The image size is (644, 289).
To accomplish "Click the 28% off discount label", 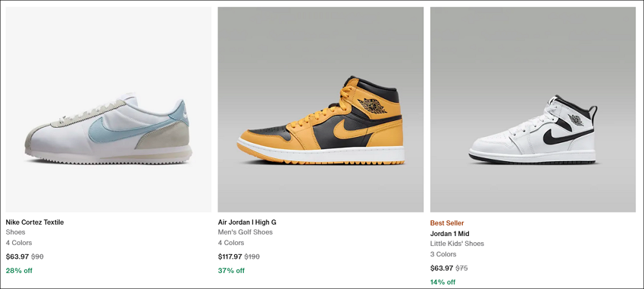I will pyautogui.click(x=19, y=271).
